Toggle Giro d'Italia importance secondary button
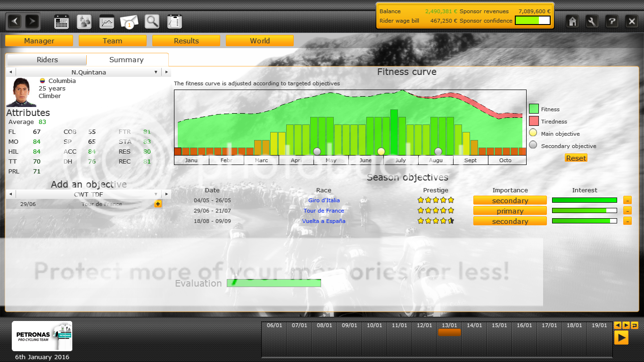This screenshot has height=362, width=644. (x=510, y=200)
